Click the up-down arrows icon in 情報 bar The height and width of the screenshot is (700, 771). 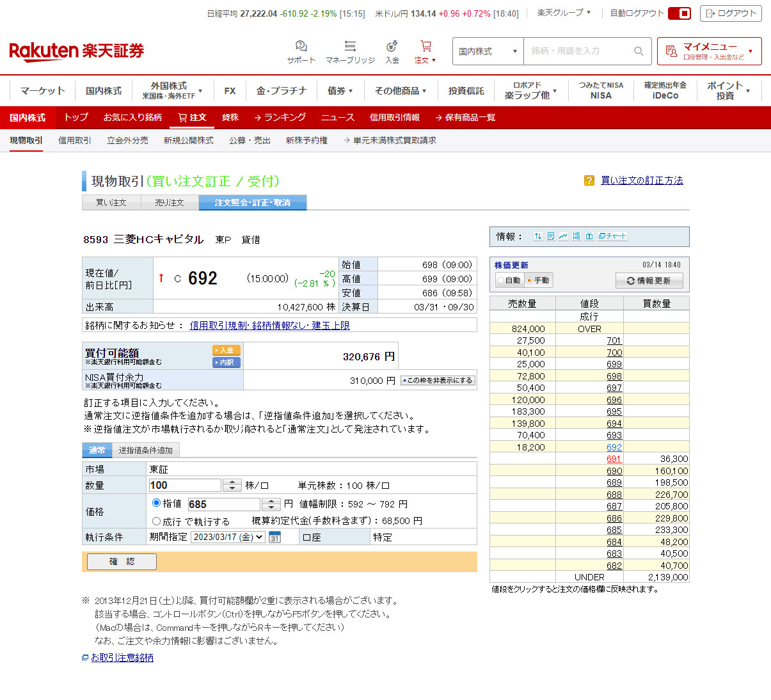[537, 236]
